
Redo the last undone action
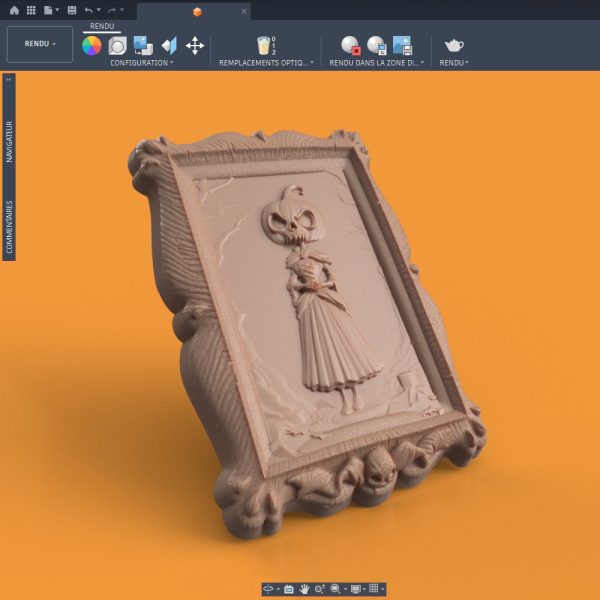click(x=112, y=10)
